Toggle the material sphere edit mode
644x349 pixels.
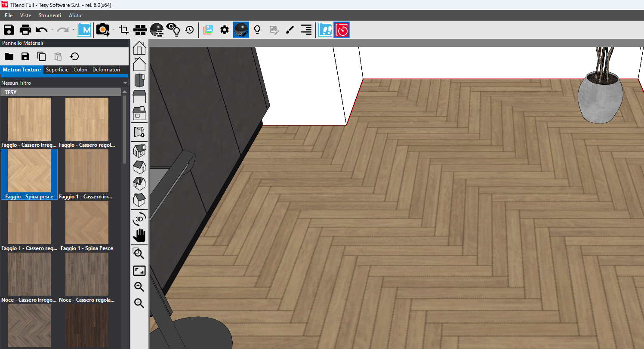pyautogui.click(x=241, y=30)
